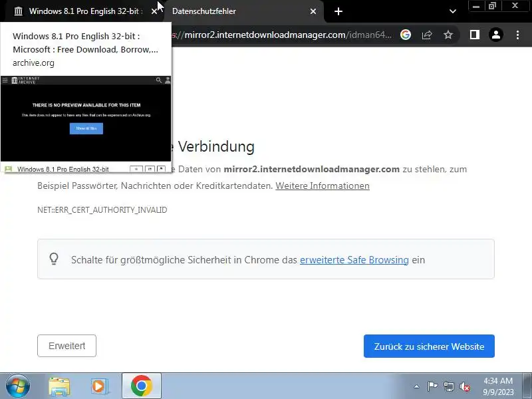Restore down the Chrome window
Screen dimensions: 532x399
pyautogui.click(x=492, y=6)
